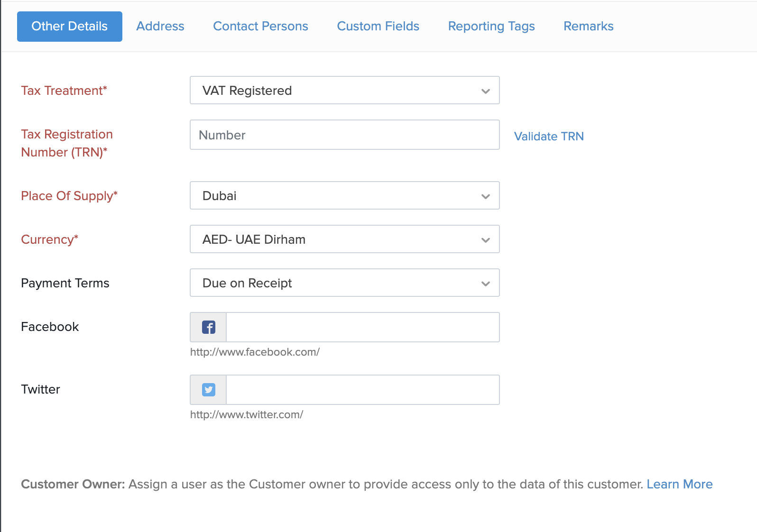Go to the Reporting Tags tab

pyautogui.click(x=491, y=26)
